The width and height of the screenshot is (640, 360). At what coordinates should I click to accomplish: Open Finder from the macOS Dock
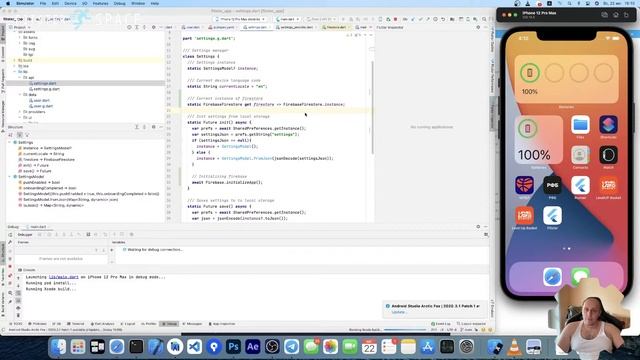coord(58,347)
